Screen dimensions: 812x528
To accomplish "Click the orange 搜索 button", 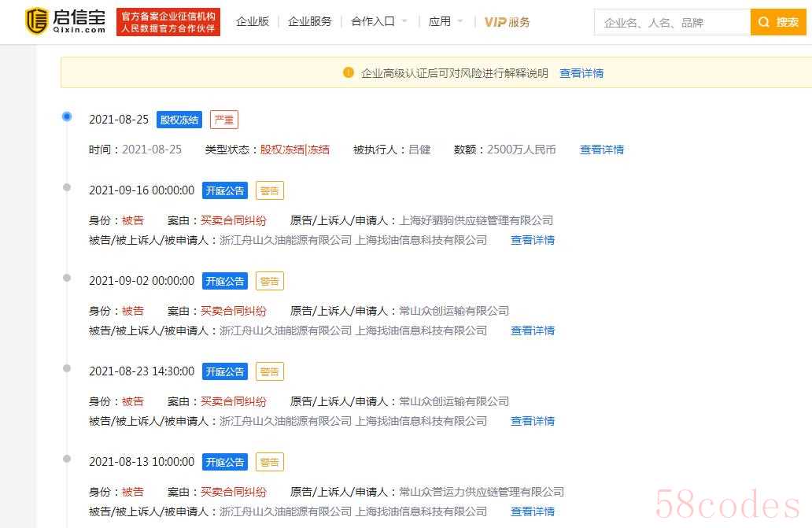I will point(778,22).
